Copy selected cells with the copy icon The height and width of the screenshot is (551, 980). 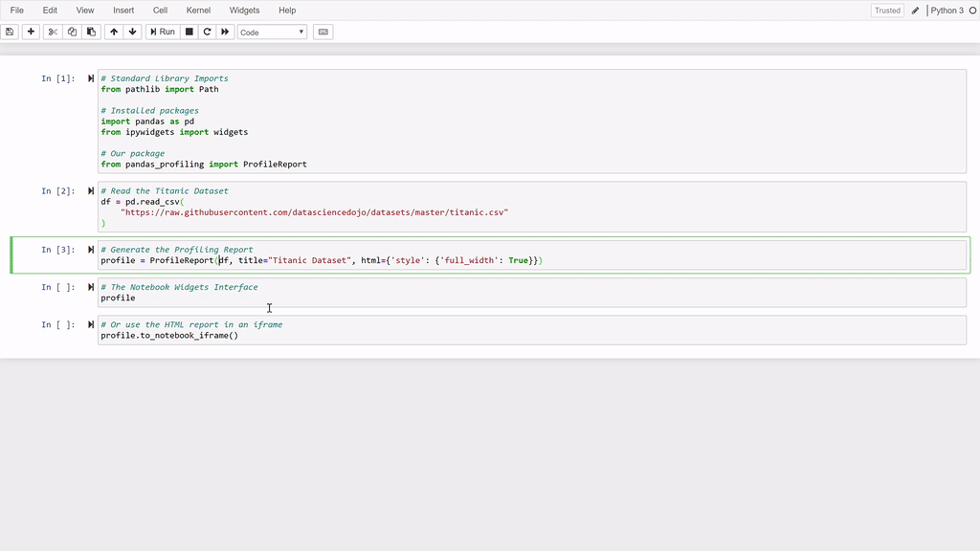click(71, 32)
